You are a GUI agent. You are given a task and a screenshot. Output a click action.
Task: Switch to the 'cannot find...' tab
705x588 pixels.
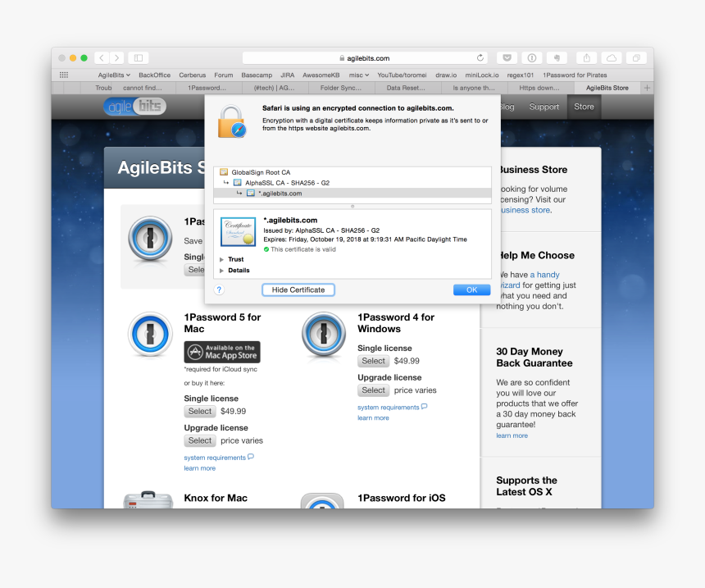tap(143, 88)
